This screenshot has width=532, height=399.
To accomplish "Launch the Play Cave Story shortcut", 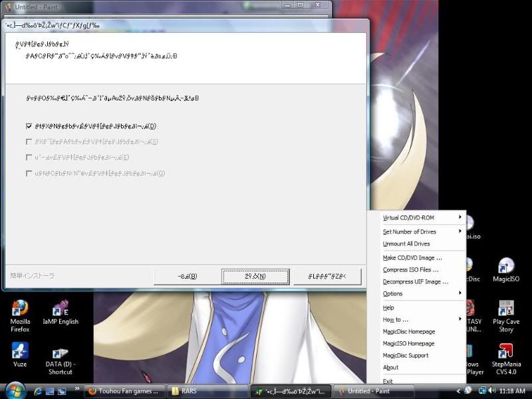I will point(506,316).
